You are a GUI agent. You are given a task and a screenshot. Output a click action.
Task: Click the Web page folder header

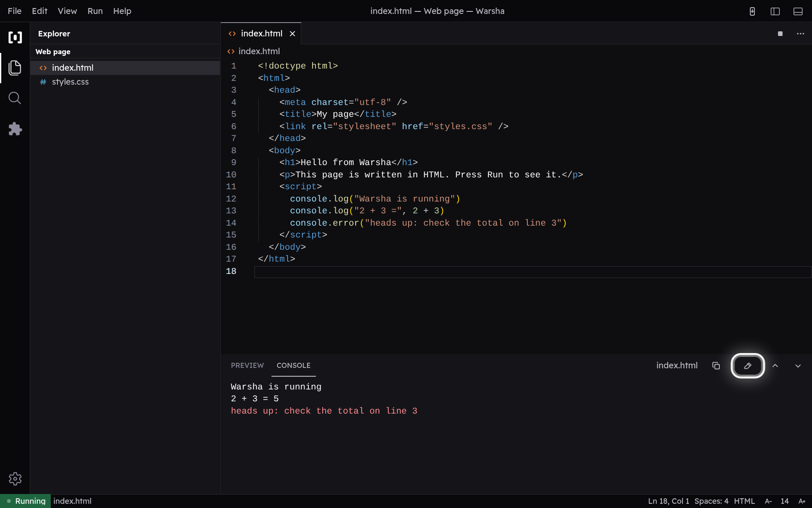pos(125,52)
